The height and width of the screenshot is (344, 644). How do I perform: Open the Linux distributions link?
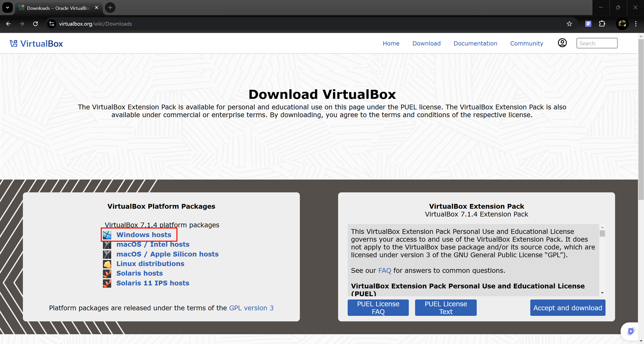pos(150,264)
